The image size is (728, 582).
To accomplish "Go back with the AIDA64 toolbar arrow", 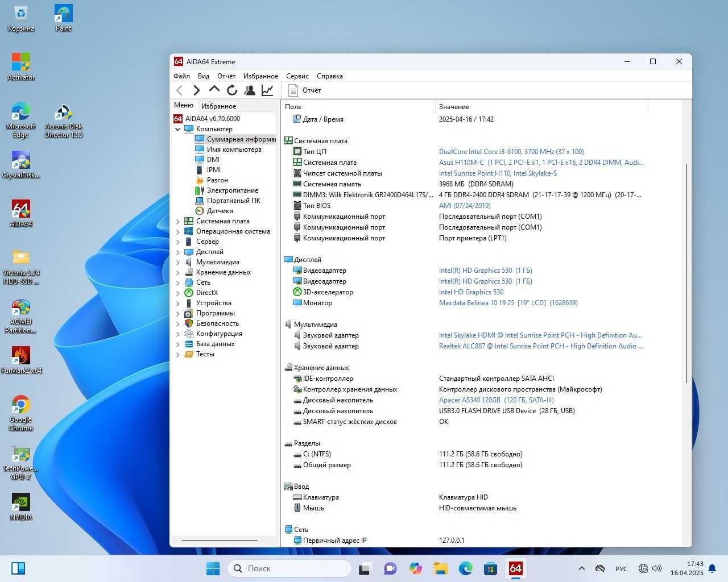I will 180,90.
